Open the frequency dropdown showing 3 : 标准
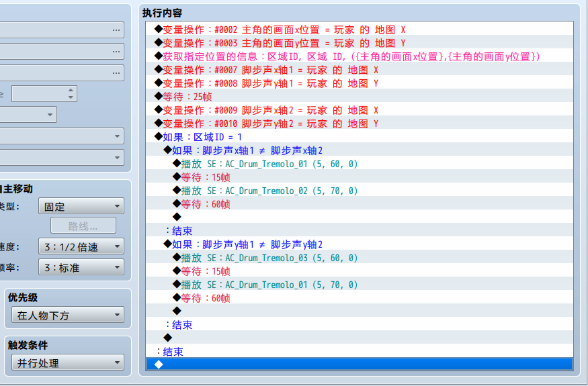Image resolution: width=588 pixels, height=386 pixels. click(81, 267)
